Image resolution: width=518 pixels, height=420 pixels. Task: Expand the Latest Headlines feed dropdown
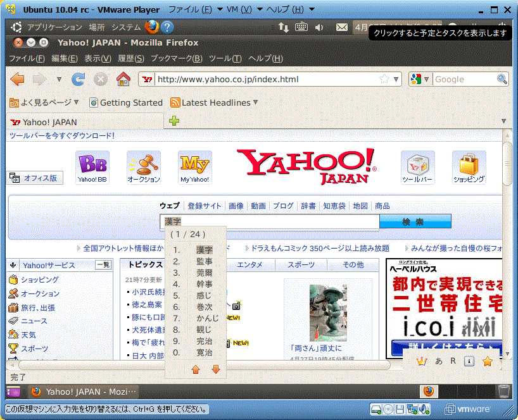pos(256,102)
